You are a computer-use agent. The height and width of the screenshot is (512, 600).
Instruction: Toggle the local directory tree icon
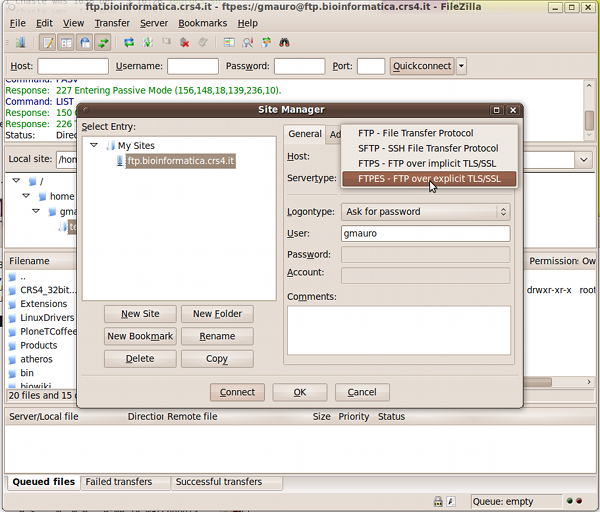point(67,42)
